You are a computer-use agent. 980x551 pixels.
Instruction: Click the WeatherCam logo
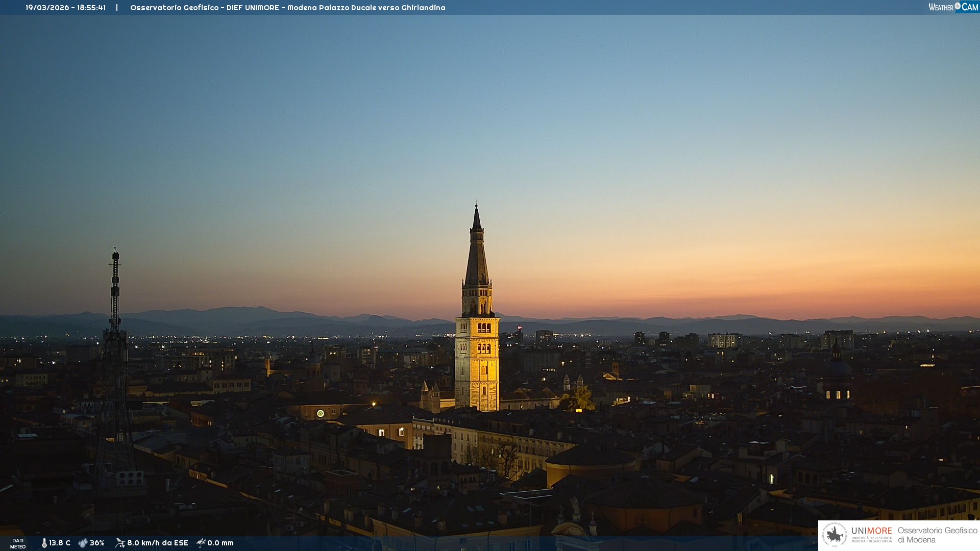click(x=953, y=7)
